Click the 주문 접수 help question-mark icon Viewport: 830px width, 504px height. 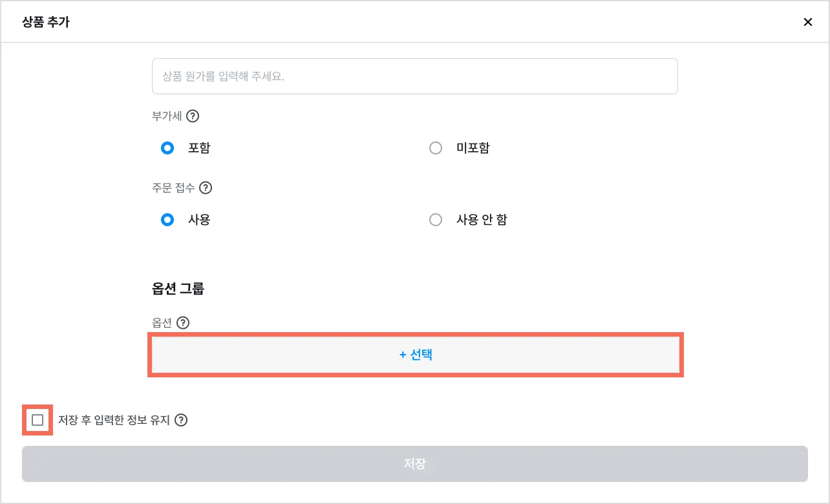pyautogui.click(x=206, y=188)
